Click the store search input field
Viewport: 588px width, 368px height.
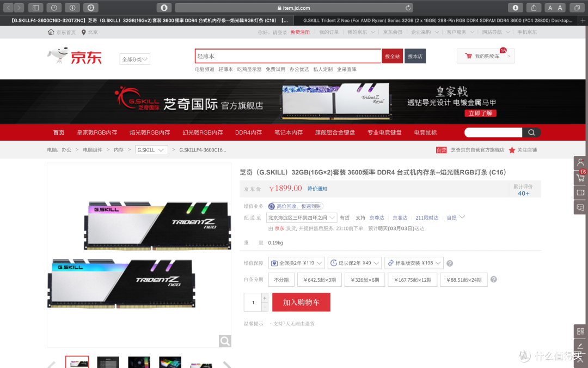coord(493,132)
